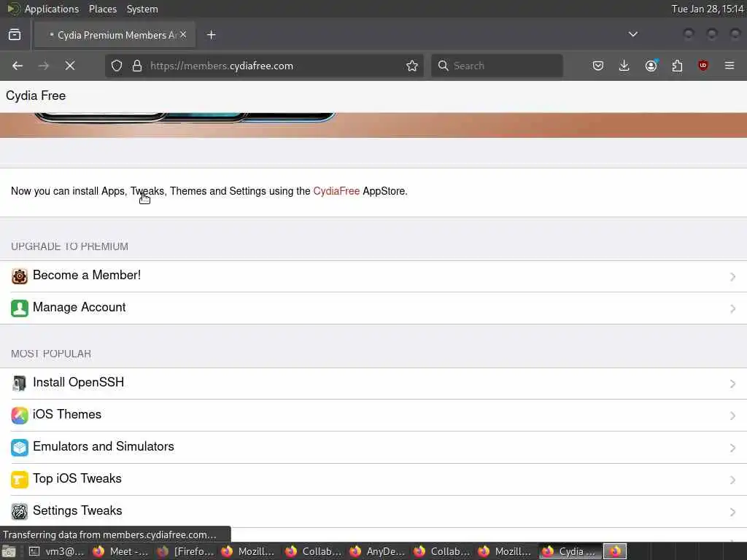Image resolution: width=747 pixels, height=560 pixels.
Task: Bookmark this page with the star icon
Action: pyautogui.click(x=412, y=66)
